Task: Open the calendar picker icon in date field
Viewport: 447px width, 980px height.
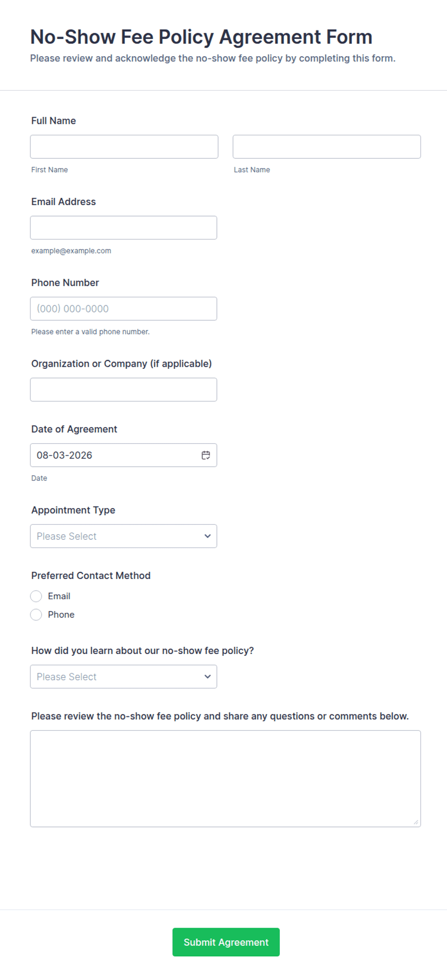Action: tap(206, 455)
